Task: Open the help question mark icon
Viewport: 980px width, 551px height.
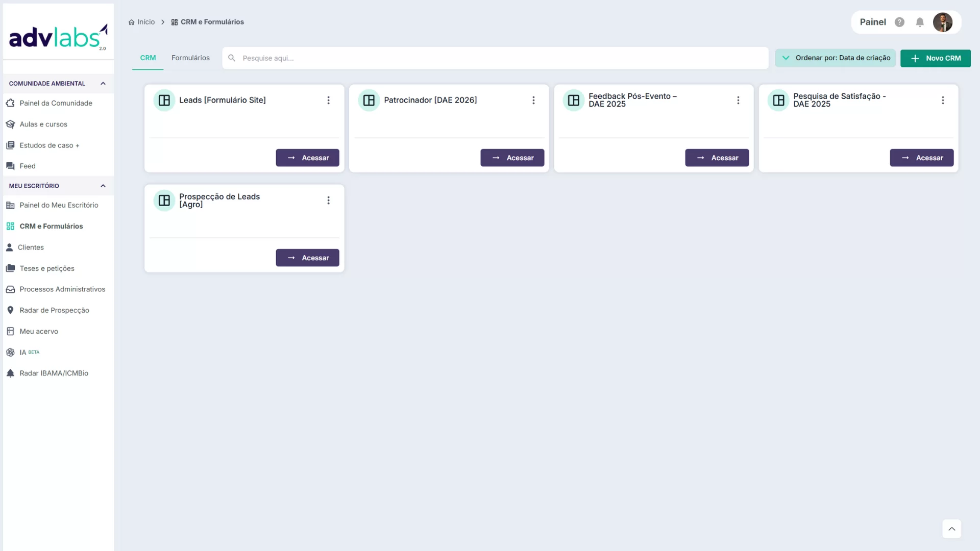Action: click(x=899, y=22)
